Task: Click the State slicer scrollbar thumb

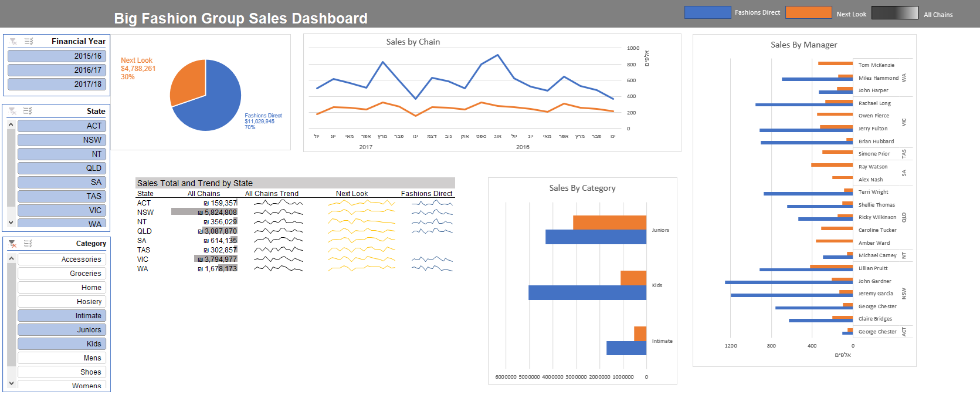Action: tap(11, 168)
